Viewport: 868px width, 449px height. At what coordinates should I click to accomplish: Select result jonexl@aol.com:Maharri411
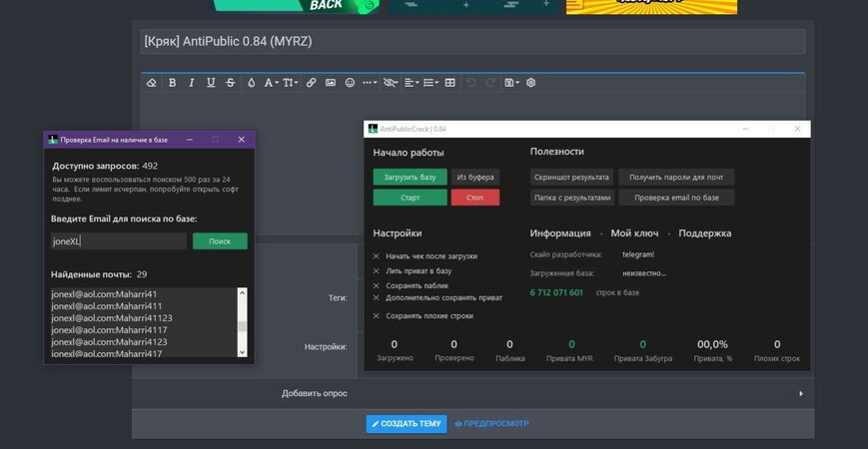pyautogui.click(x=106, y=305)
